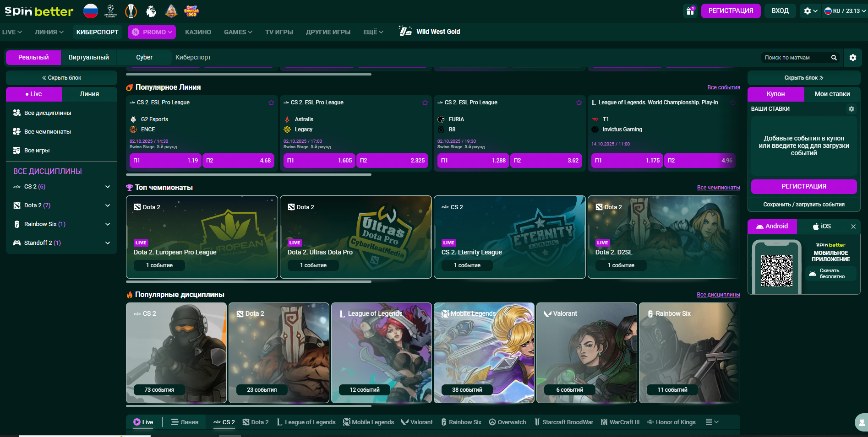Open coupon settings gear in Ваши ставки
Viewport: 868px width, 437px height.
pos(851,109)
